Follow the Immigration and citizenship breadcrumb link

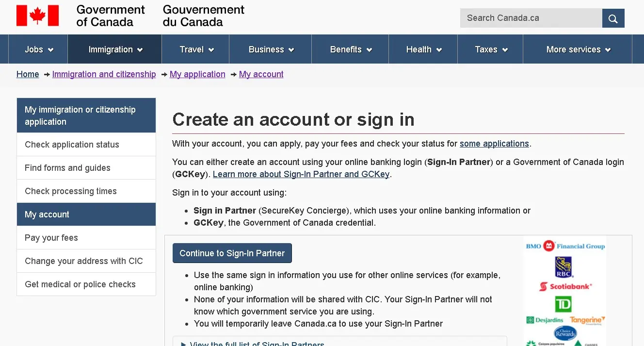tap(104, 74)
